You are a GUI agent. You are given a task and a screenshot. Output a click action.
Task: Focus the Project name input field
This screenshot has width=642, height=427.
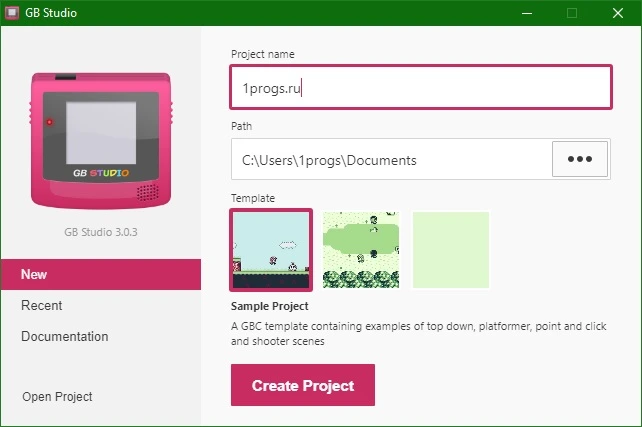421,87
